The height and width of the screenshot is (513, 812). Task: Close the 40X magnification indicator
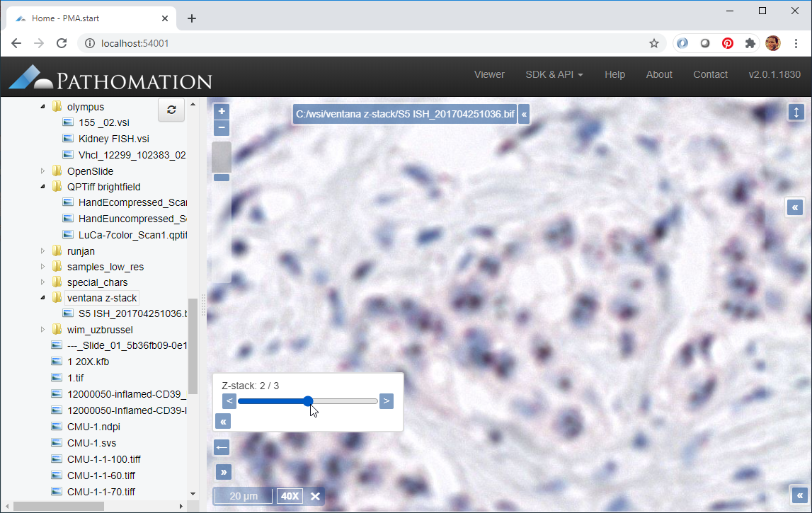tap(316, 496)
